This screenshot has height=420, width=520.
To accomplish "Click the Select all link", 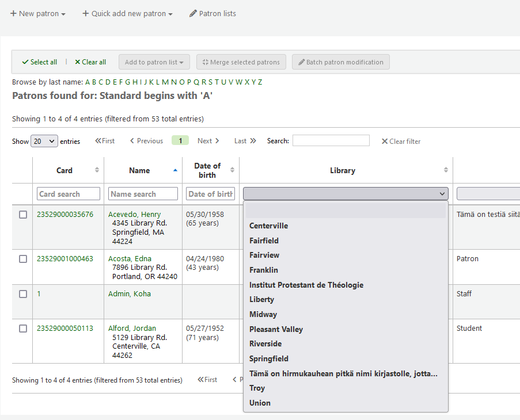I will coord(40,62).
